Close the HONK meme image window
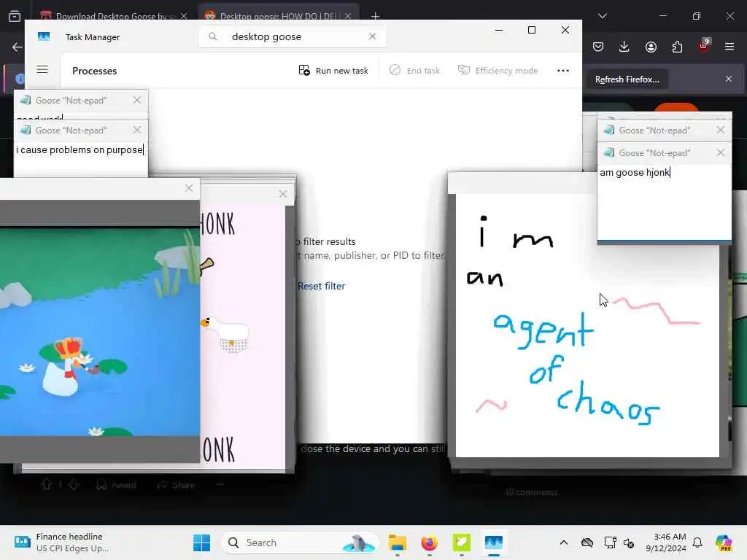The height and width of the screenshot is (560, 747). (283, 194)
